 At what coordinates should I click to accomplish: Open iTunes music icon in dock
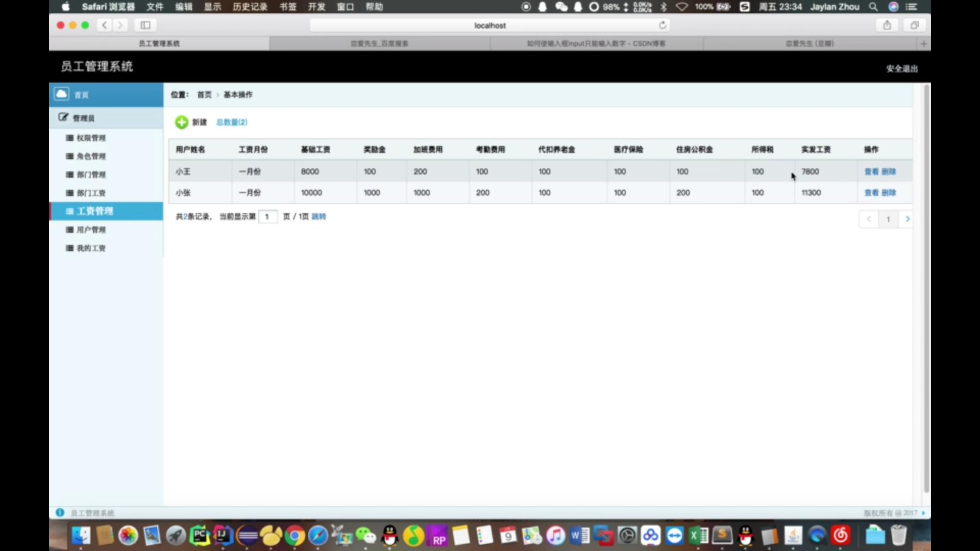pos(556,536)
